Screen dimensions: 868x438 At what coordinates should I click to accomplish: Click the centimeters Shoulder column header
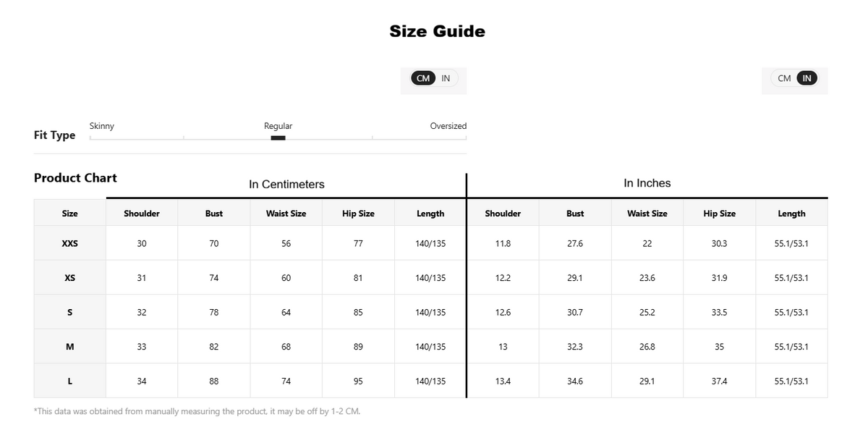coord(142,214)
